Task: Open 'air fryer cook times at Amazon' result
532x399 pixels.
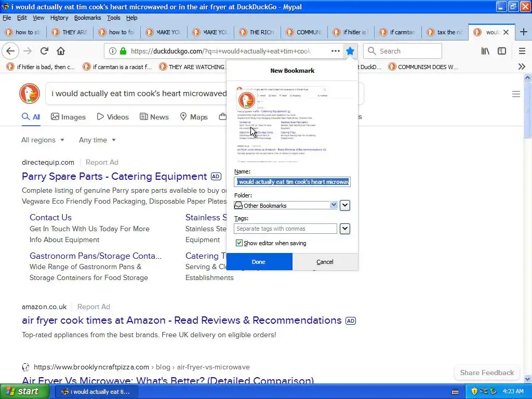Action: pos(182,320)
